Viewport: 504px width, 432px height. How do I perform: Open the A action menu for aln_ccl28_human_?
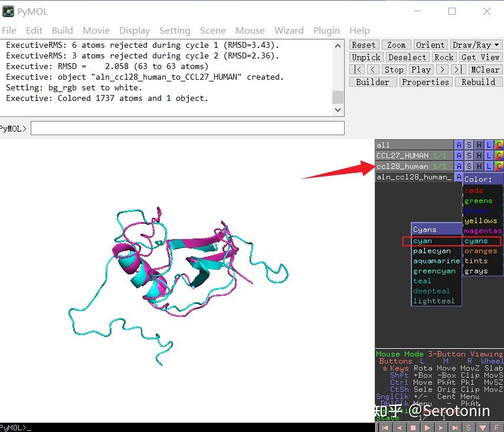point(459,177)
